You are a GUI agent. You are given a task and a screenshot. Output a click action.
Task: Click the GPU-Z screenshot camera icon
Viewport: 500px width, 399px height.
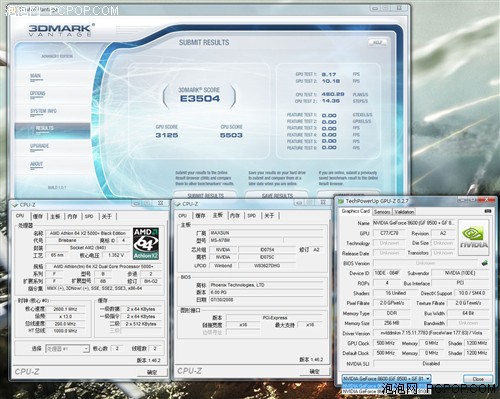[488, 211]
